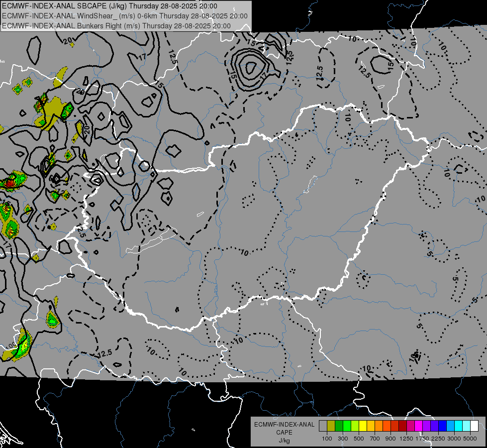
Task: Click the Bunkers Right (m/s) header line
Action: [116, 26]
